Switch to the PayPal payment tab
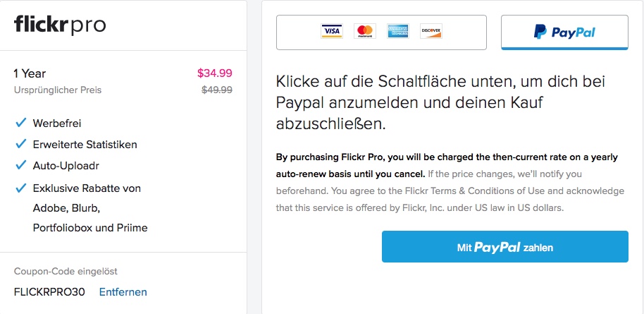The height and width of the screenshot is (314, 644). pos(564,32)
